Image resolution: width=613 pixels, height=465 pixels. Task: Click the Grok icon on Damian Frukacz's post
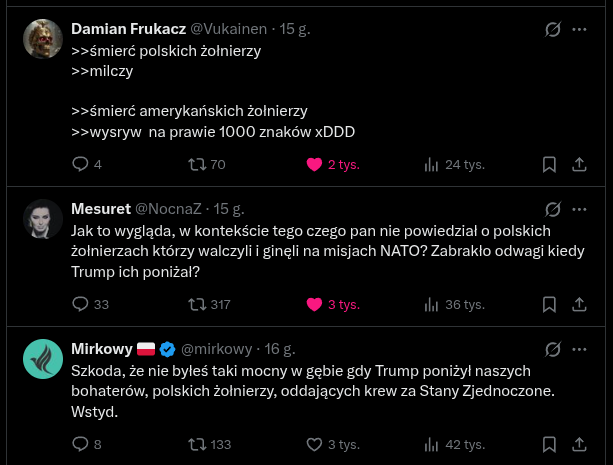coord(551,30)
